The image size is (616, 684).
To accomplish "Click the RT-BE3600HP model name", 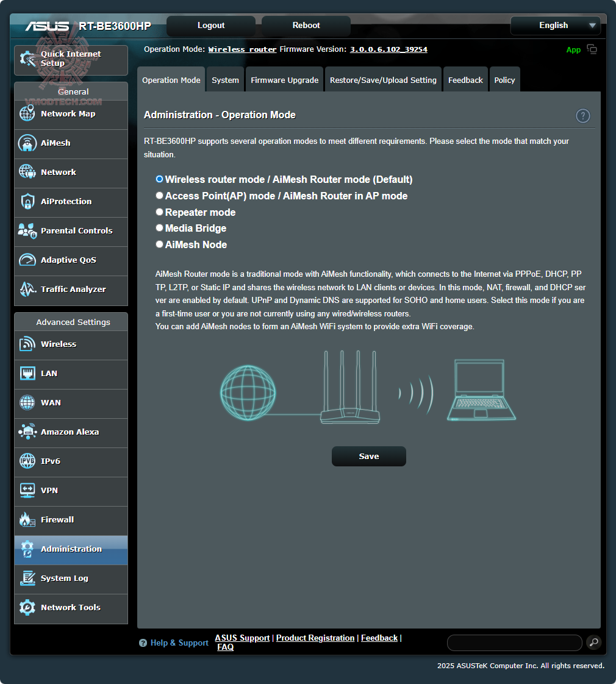I will (115, 26).
